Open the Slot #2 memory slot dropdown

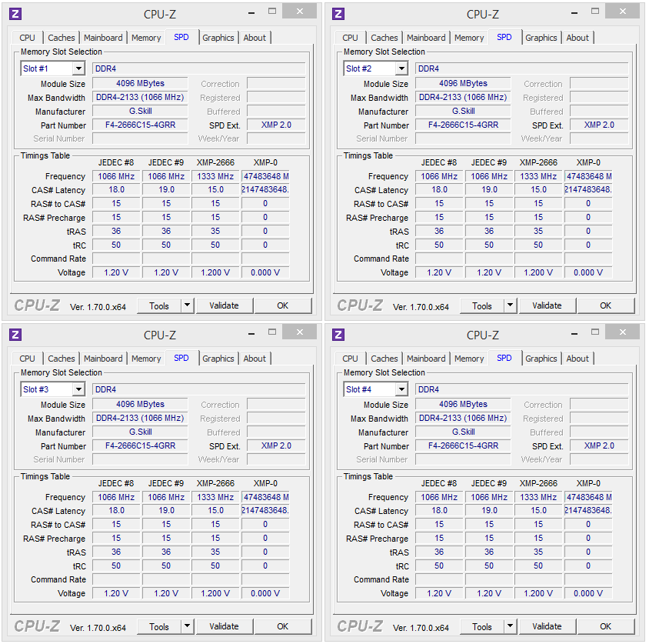(401, 68)
